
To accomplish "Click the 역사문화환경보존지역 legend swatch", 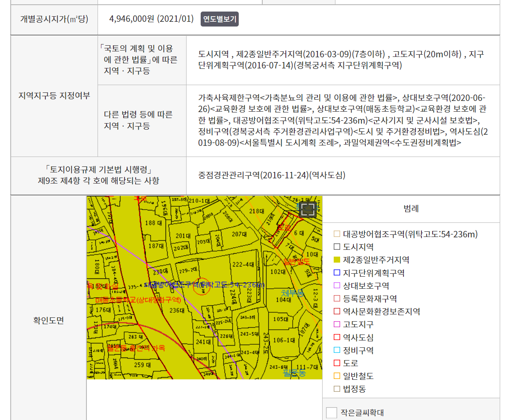I will click(337, 311).
